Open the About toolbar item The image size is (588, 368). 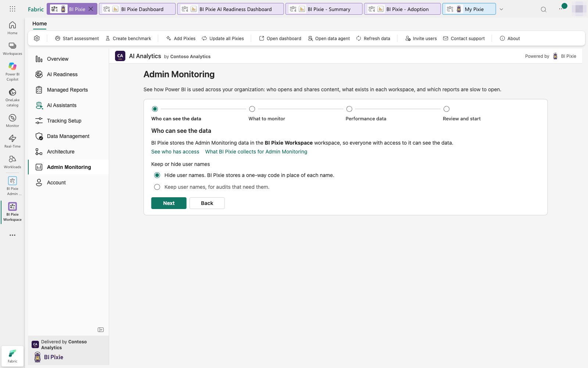pyautogui.click(x=510, y=38)
